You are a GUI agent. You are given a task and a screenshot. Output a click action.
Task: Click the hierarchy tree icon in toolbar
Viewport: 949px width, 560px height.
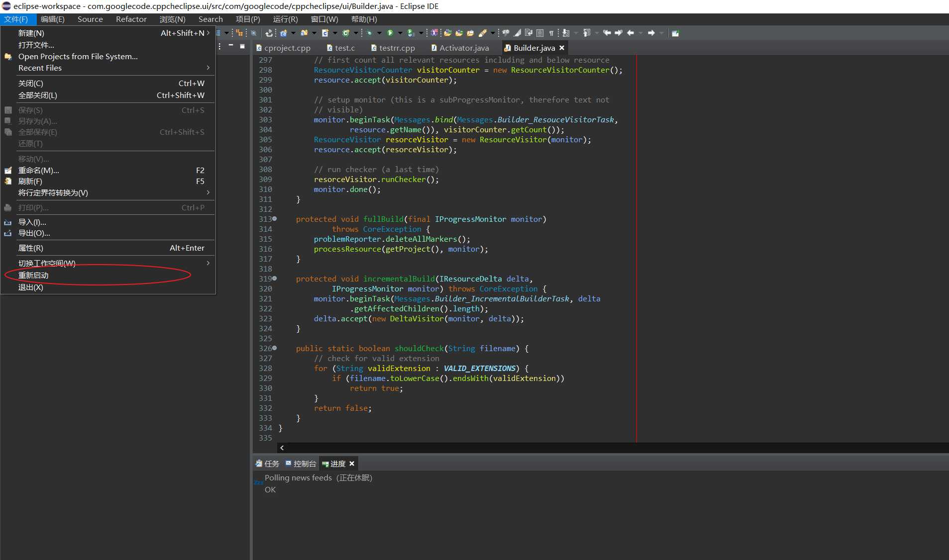tap(239, 33)
